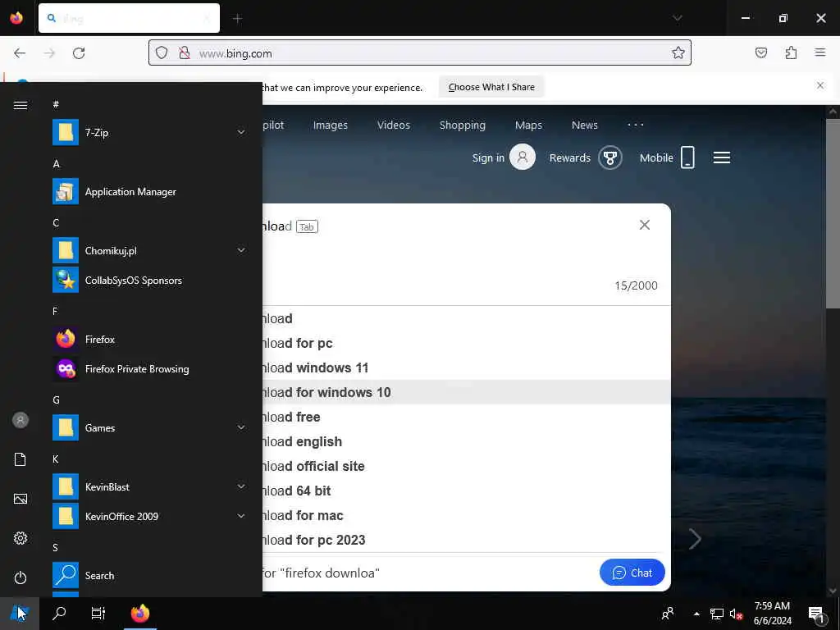Screen dimensions: 840x630
Task: Click the page vertical scrollbar thumb
Action: pyautogui.click(x=832, y=213)
